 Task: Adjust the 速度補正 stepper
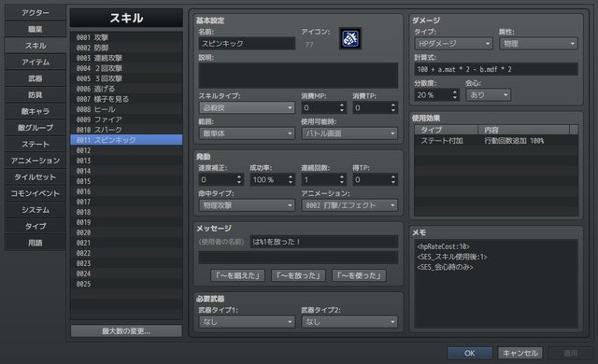tap(239, 180)
